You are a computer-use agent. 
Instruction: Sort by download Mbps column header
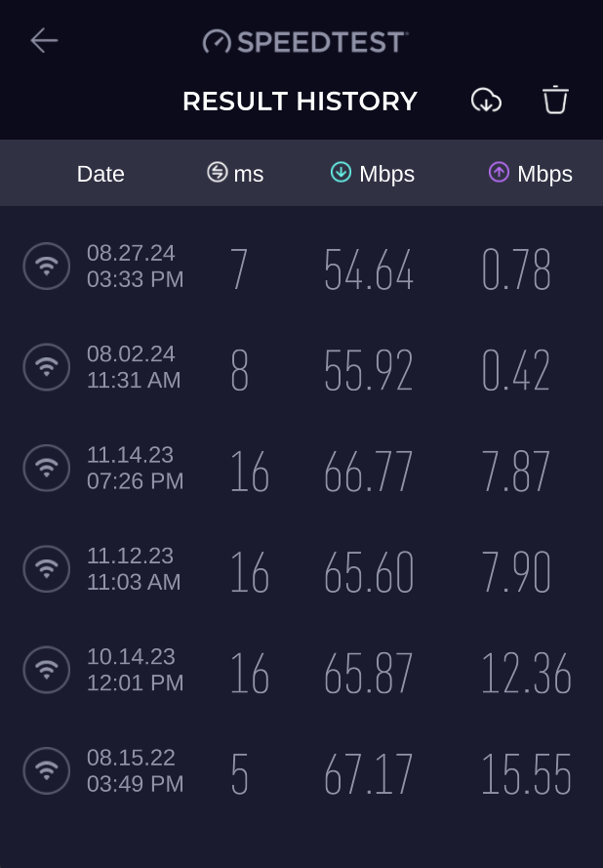[373, 174]
